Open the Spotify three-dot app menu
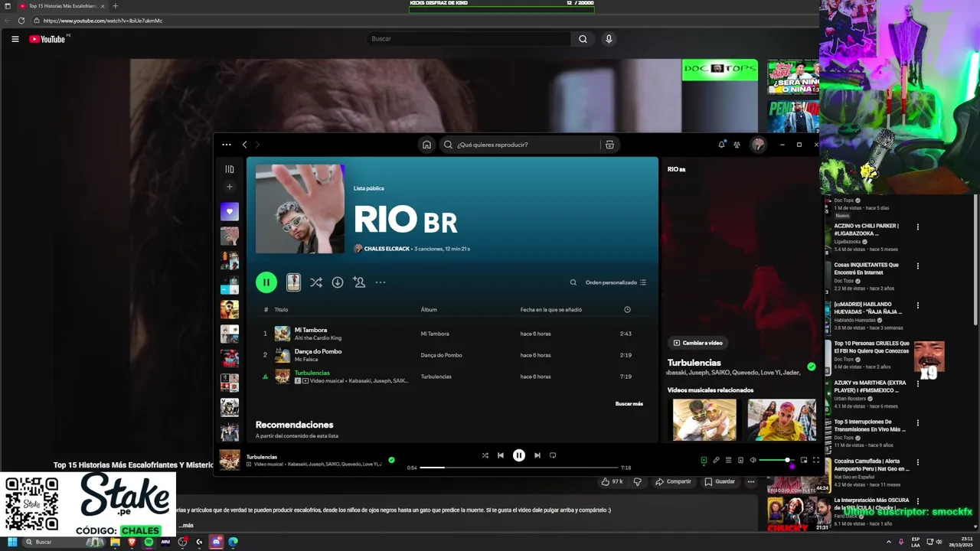 click(227, 145)
